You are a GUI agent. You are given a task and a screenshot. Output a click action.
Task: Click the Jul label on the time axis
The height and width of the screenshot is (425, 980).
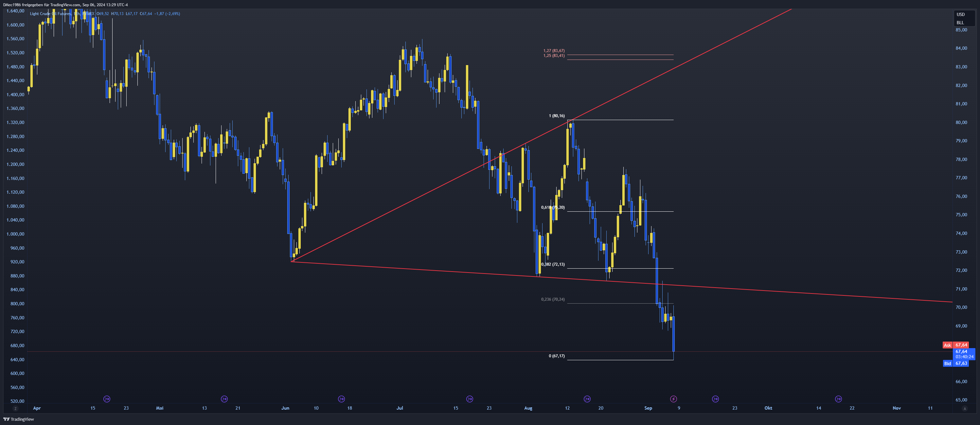click(x=400, y=408)
